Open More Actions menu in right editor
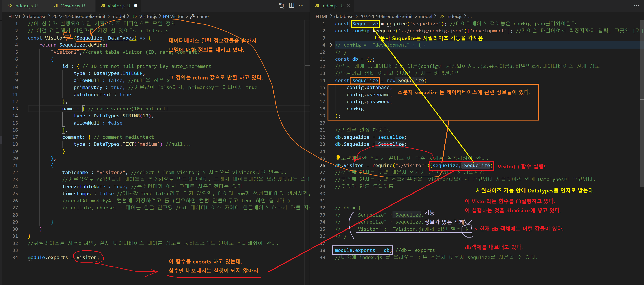 click(636, 6)
